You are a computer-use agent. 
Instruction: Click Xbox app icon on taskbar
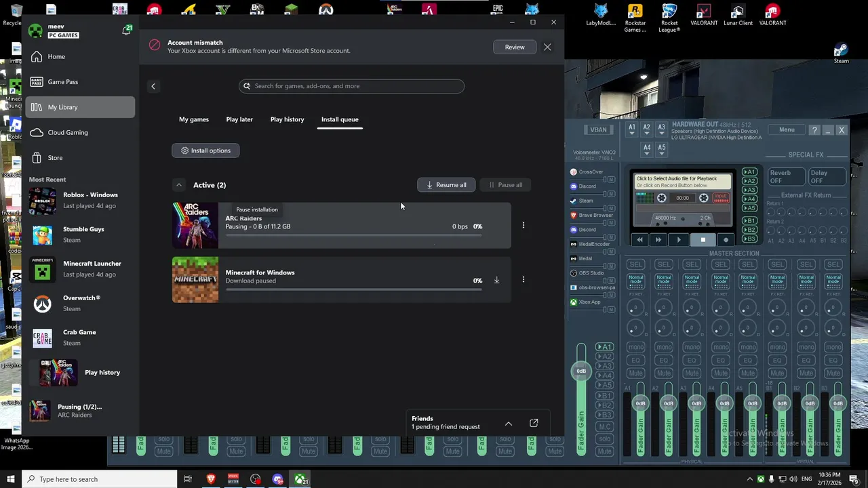300,479
